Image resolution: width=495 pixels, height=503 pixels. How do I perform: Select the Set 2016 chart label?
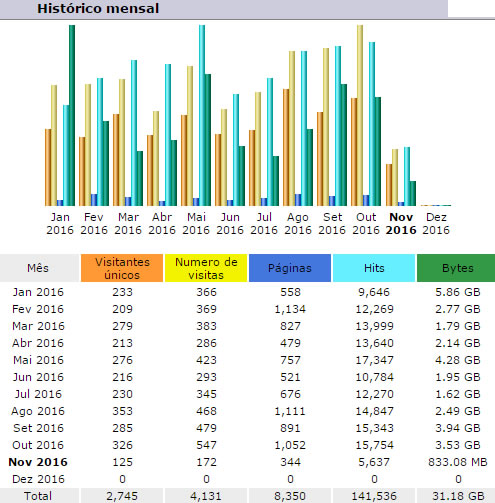click(x=332, y=224)
